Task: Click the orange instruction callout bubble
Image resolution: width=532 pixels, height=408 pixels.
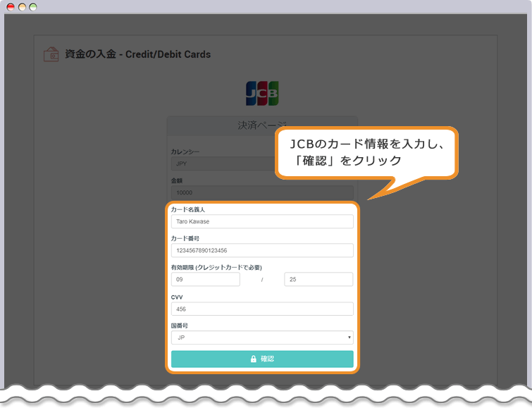Action: tap(366, 152)
